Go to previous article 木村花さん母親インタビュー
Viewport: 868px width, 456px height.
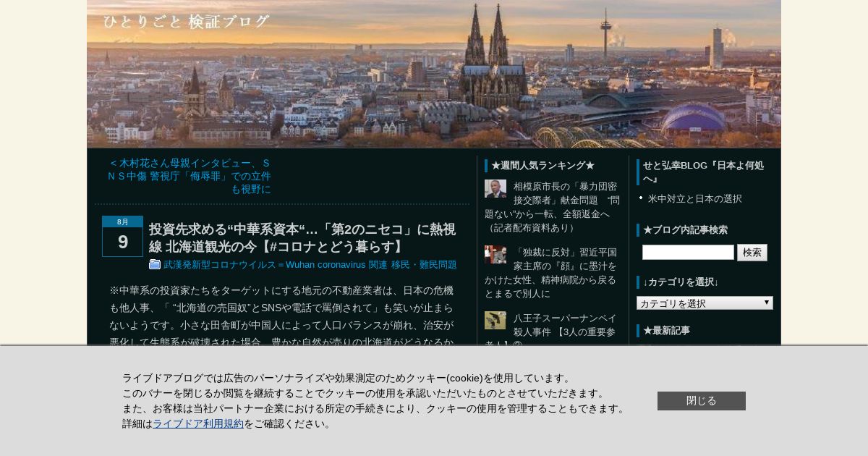(x=190, y=177)
